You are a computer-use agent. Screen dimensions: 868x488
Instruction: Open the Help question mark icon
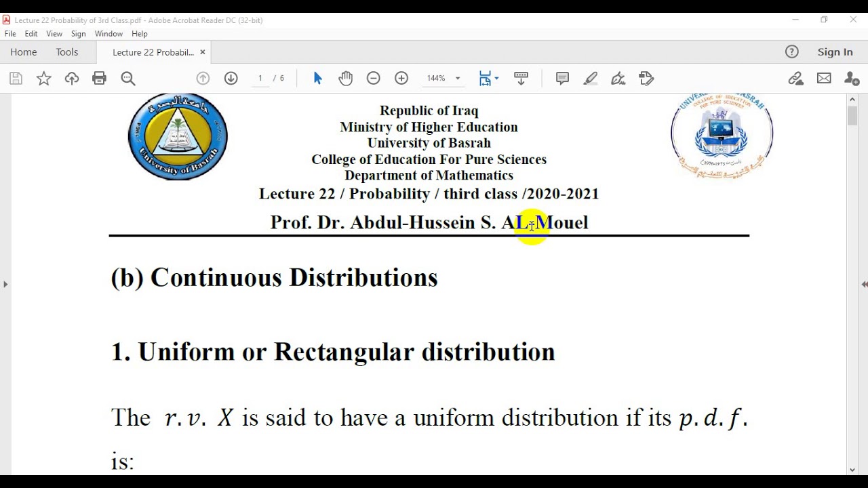click(x=792, y=52)
